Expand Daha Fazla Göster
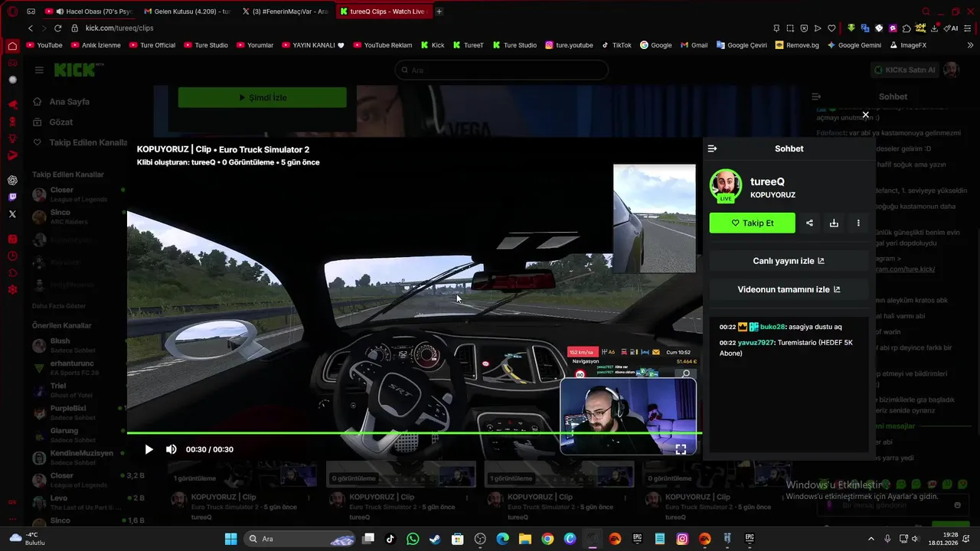The width and height of the screenshot is (980, 551). (x=58, y=305)
